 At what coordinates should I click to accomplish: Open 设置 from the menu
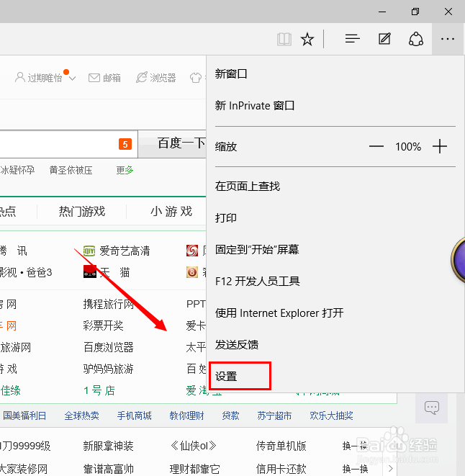click(226, 377)
